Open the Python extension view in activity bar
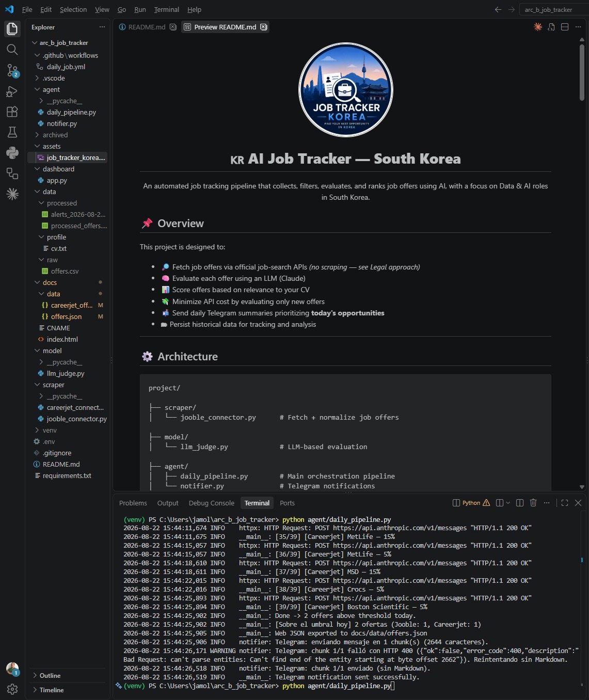 pyautogui.click(x=12, y=153)
